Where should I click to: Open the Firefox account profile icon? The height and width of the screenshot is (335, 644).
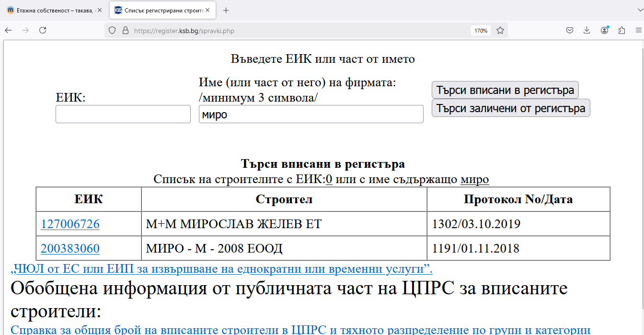(605, 30)
